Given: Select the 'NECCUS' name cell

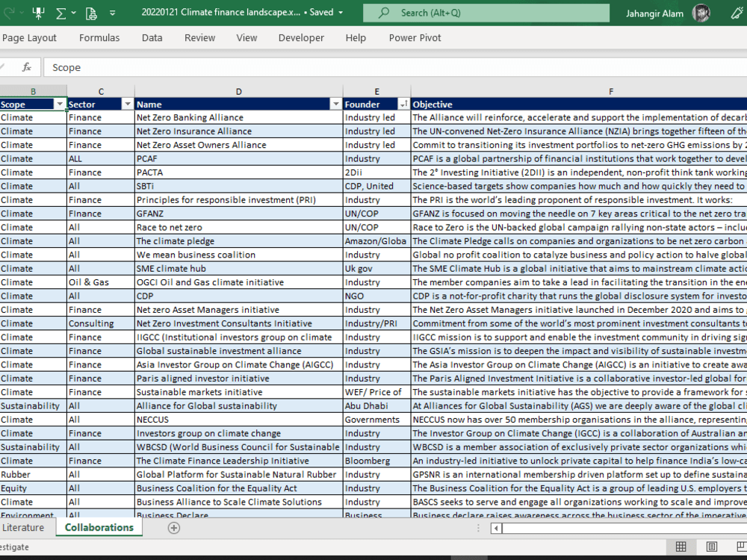Looking at the screenshot, I should tap(239, 420).
